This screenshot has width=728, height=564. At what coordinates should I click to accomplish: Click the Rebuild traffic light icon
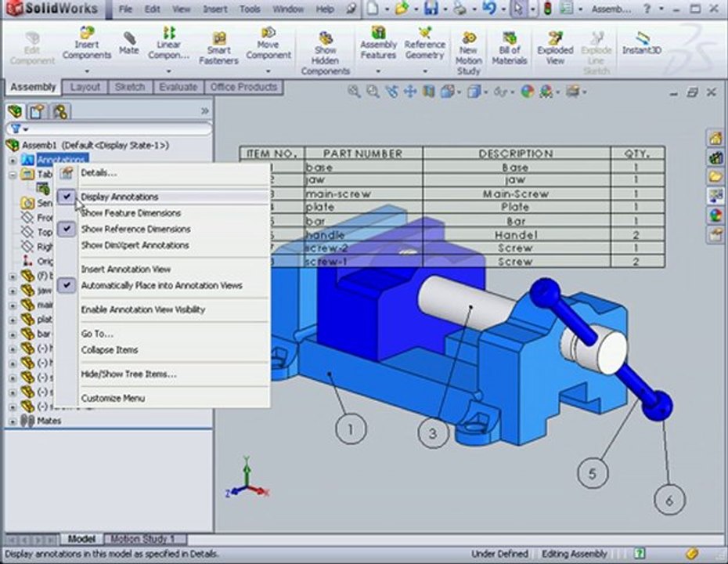coord(548,9)
